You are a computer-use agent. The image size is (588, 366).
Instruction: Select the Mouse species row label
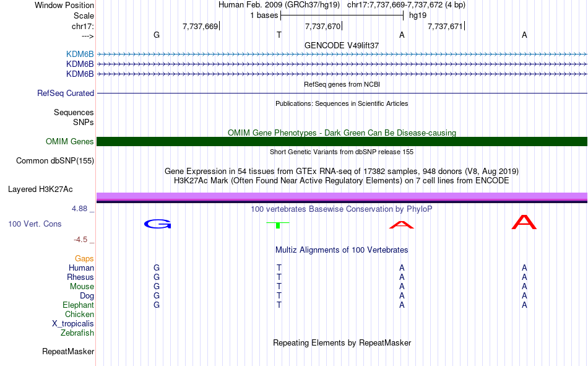coord(82,286)
